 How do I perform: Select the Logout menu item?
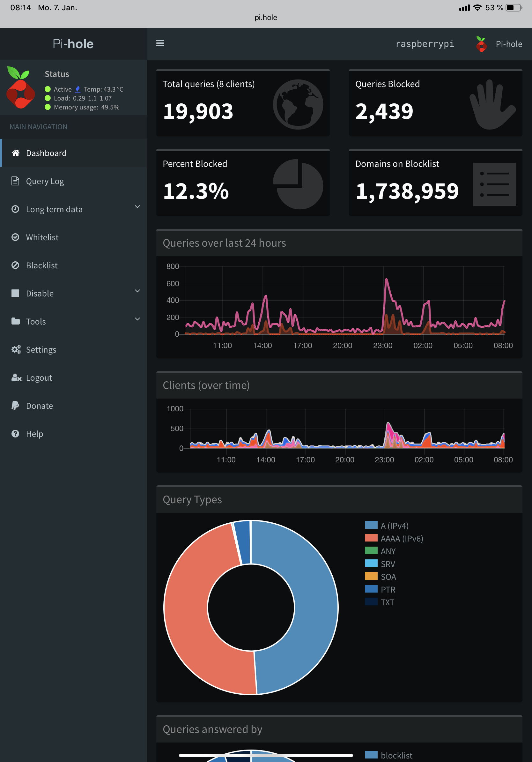(x=73, y=377)
